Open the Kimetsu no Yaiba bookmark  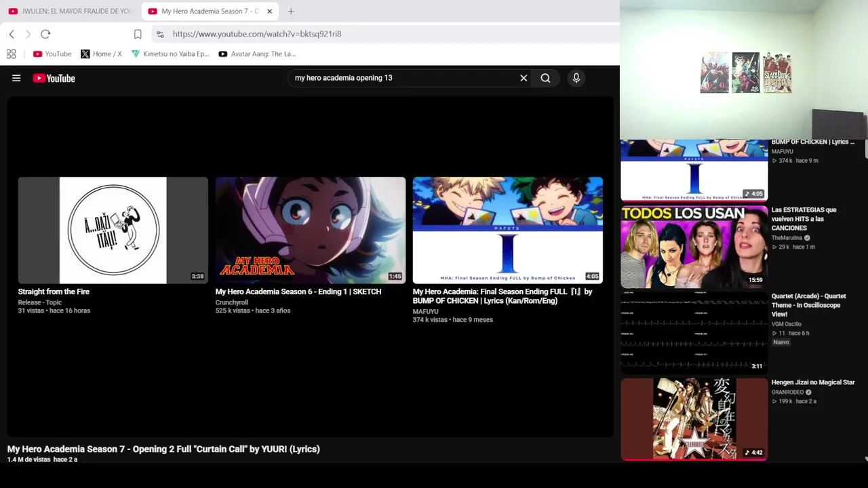point(171,54)
